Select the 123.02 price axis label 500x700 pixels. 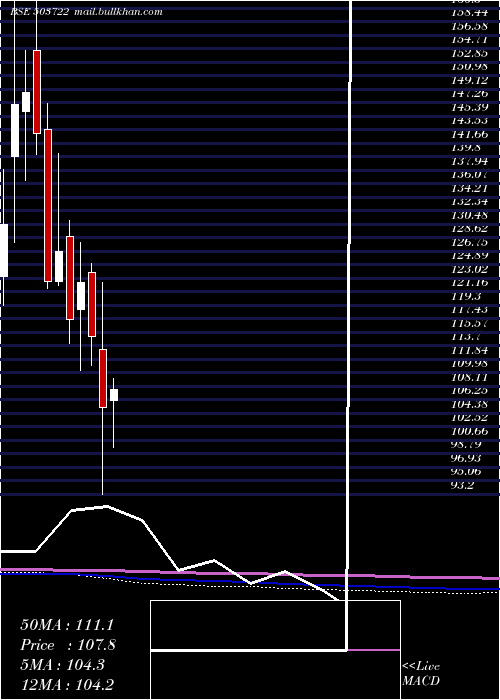[x=469, y=269]
